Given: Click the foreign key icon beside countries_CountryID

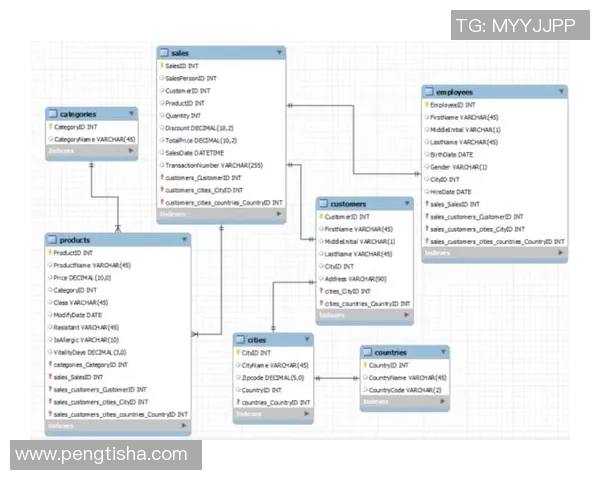Looking at the screenshot, I should pyautogui.click(x=238, y=402).
